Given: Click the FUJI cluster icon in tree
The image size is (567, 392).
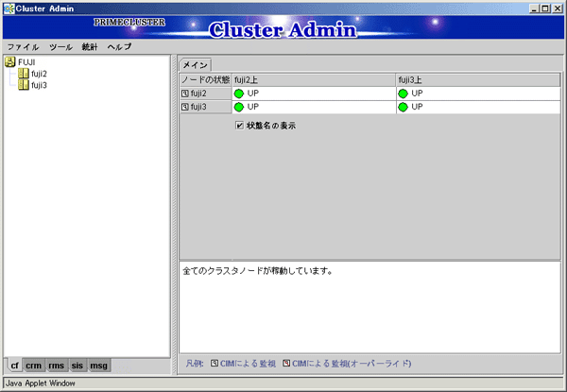Looking at the screenshot, I should point(10,61).
